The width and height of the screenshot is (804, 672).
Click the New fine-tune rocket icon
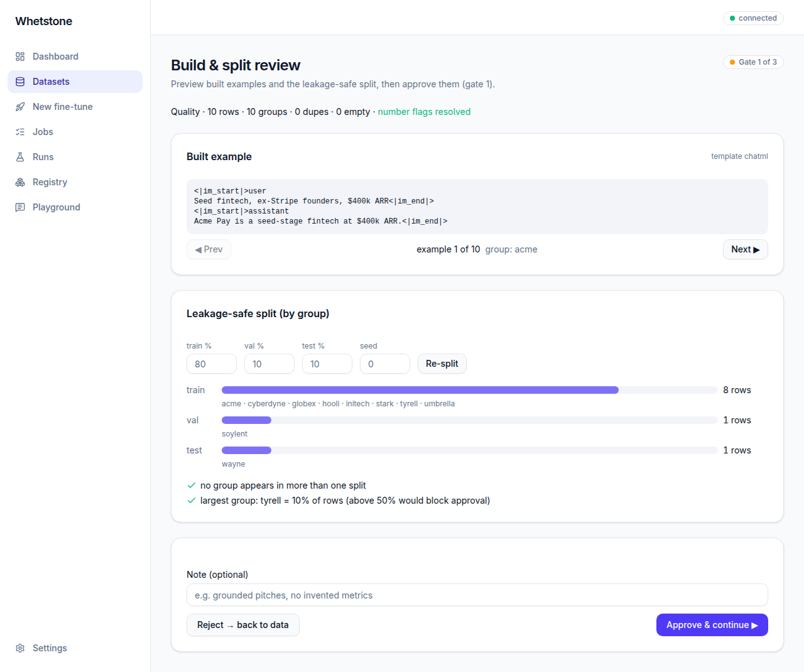pos(20,107)
